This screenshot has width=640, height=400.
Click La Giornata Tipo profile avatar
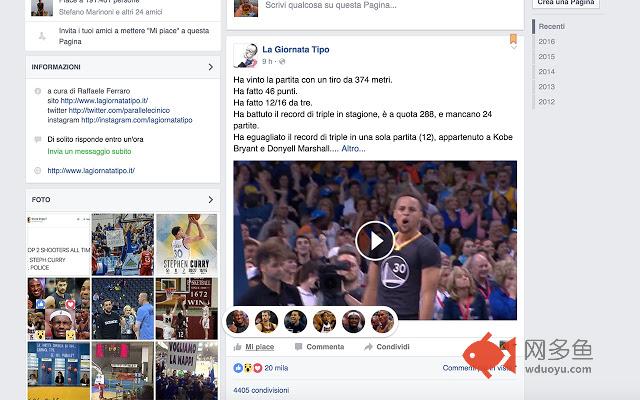(245, 55)
